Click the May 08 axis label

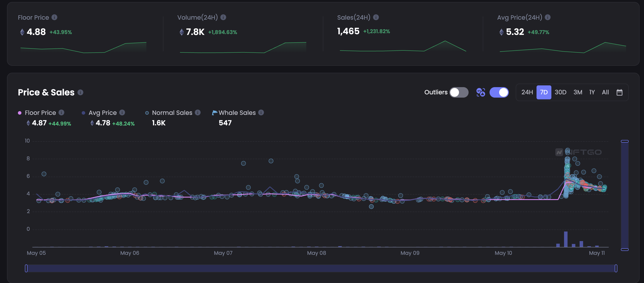pyautogui.click(x=317, y=253)
